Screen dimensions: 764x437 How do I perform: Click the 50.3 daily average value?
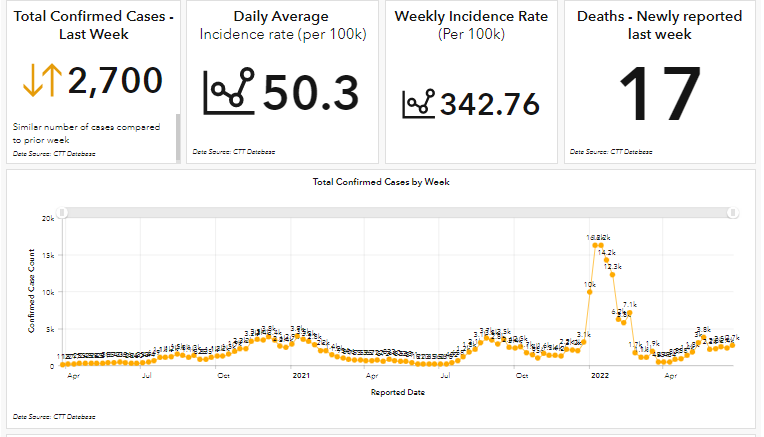pyautogui.click(x=311, y=92)
